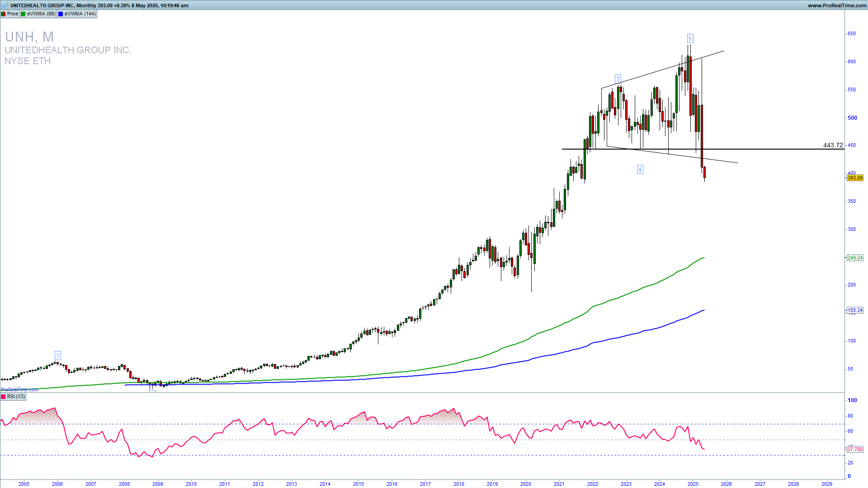
Task: Click the eVWMA value tag 249.24
Action: tap(855, 258)
